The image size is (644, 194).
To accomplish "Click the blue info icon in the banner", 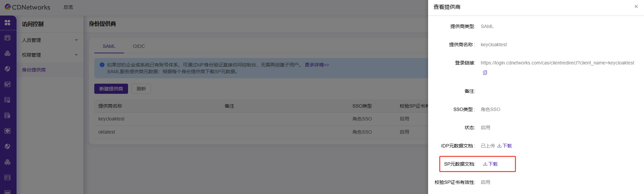I will [x=102, y=65].
